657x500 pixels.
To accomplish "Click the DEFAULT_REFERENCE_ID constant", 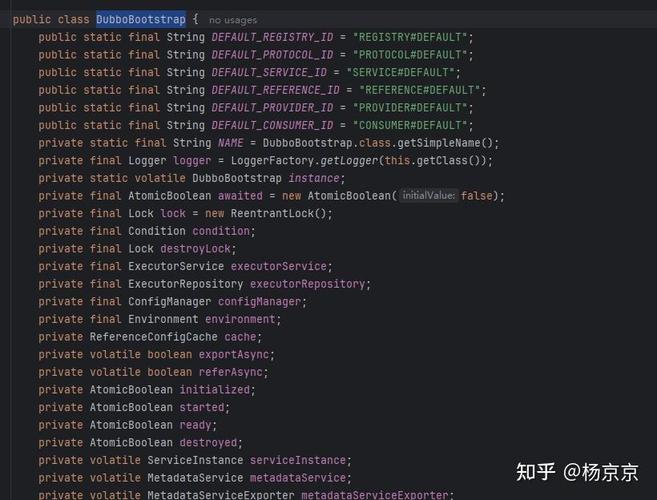I will coord(275,90).
